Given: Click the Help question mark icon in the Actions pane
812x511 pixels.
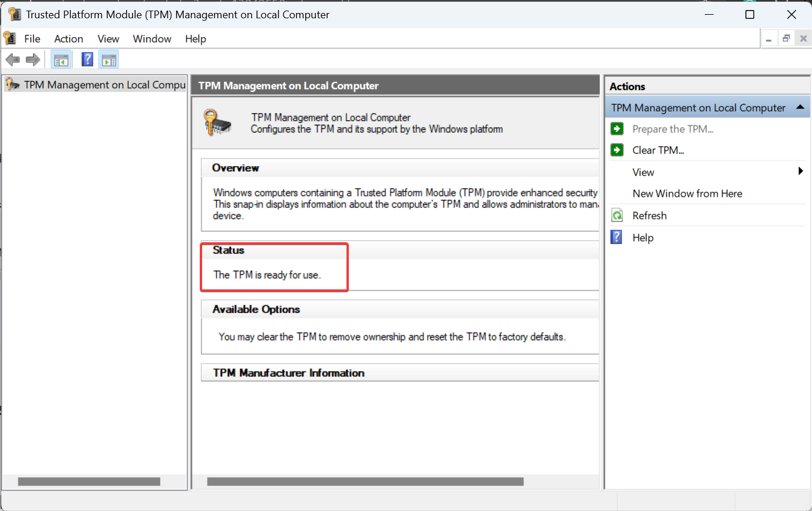Looking at the screenshot, I should 617,238.
